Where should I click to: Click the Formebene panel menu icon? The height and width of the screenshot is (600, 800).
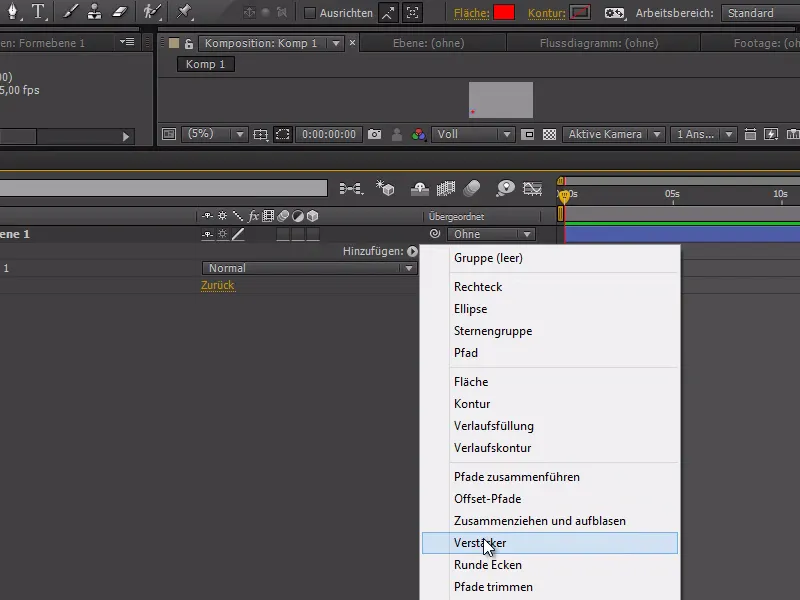point(127,42)
